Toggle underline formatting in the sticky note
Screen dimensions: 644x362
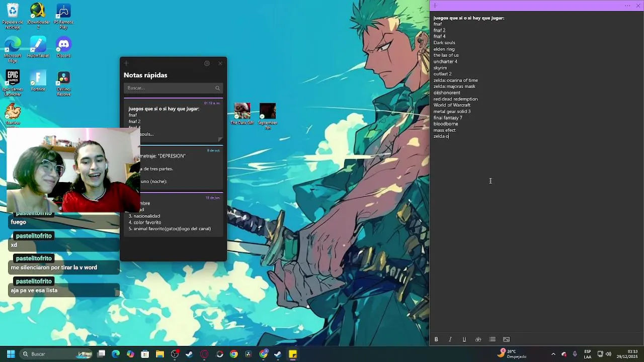coord(464,339)
